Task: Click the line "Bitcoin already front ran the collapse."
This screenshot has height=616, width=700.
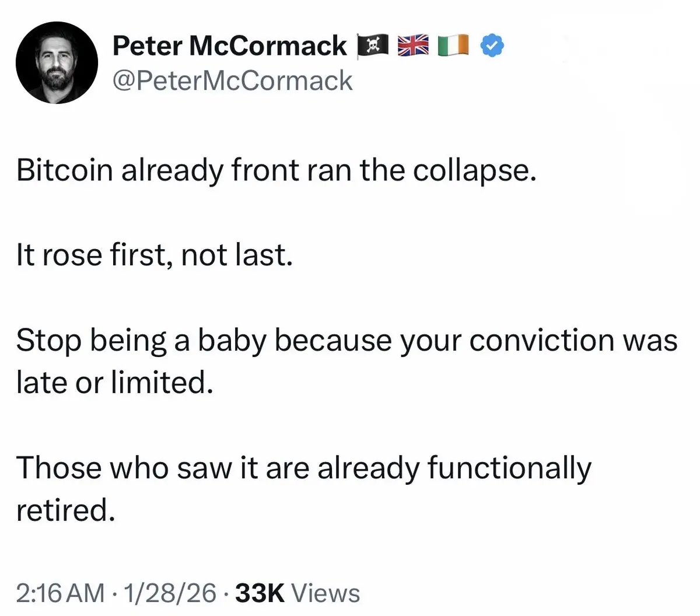Action: [276, 170]
